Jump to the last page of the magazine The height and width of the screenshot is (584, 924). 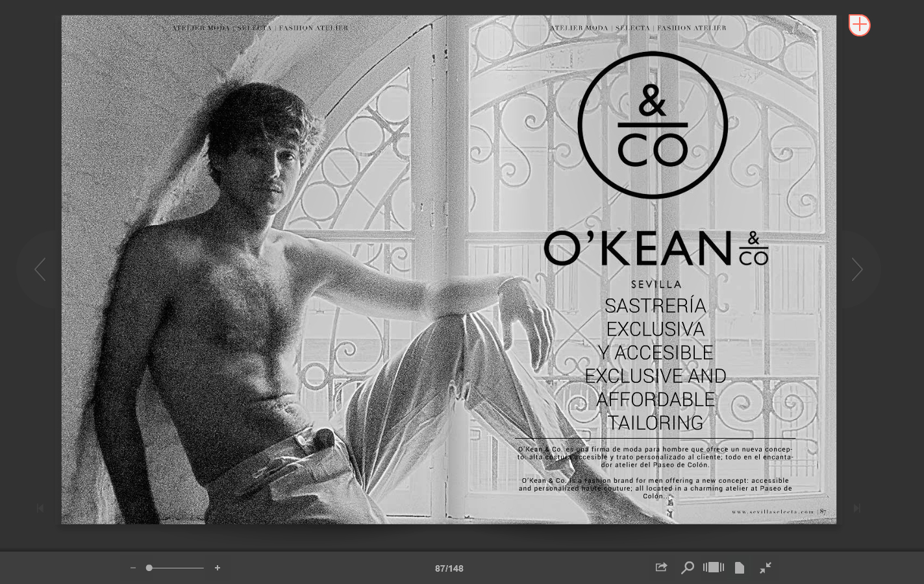(x=856, y=508)
